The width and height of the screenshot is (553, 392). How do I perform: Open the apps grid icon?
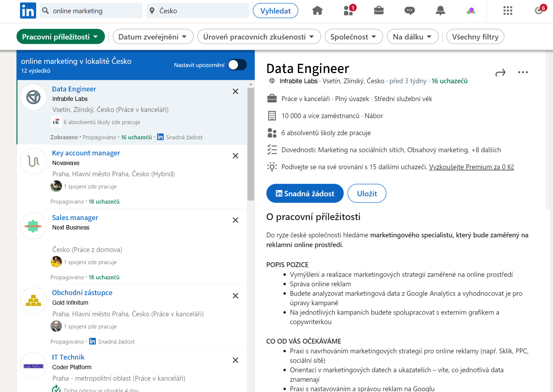point(508,11)
